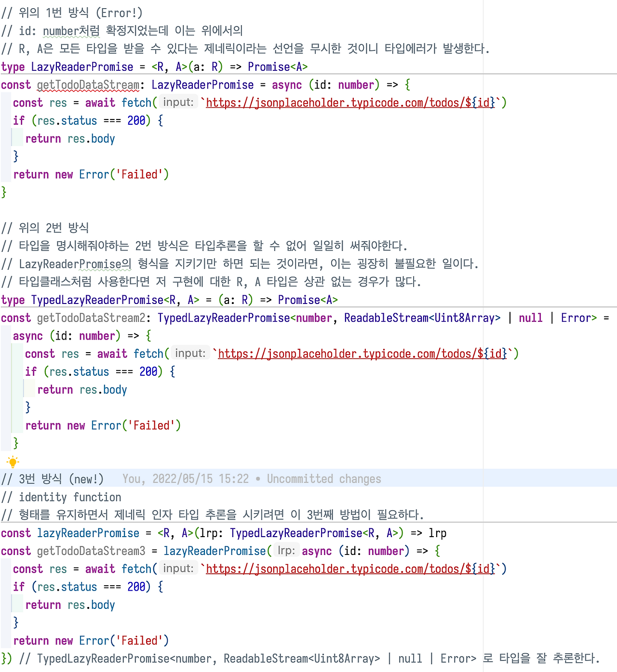Click the "Uncommitted changes" git blame annotation
The height and width of the screenshot is (672, 617).
click(x=324, y=479)
